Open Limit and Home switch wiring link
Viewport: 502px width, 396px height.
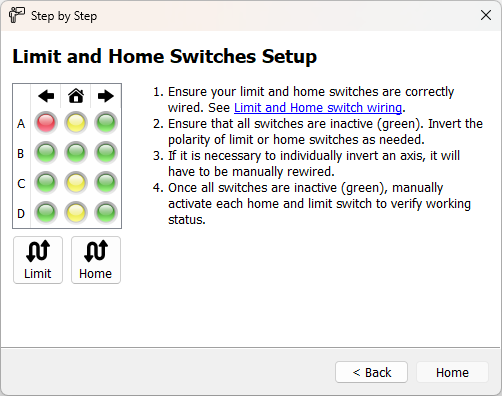[x=318, y=108]
